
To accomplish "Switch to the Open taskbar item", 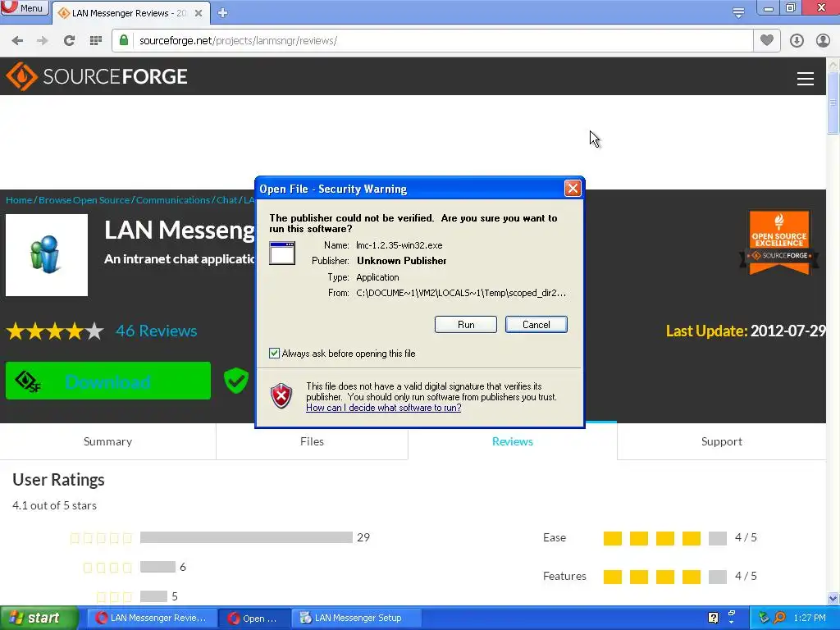I will pos(255,619).
